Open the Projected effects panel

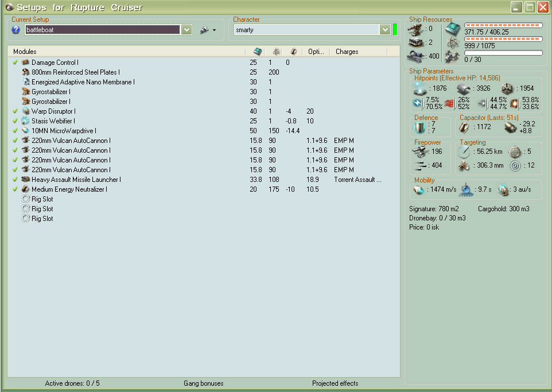click(x=335, y=383)
